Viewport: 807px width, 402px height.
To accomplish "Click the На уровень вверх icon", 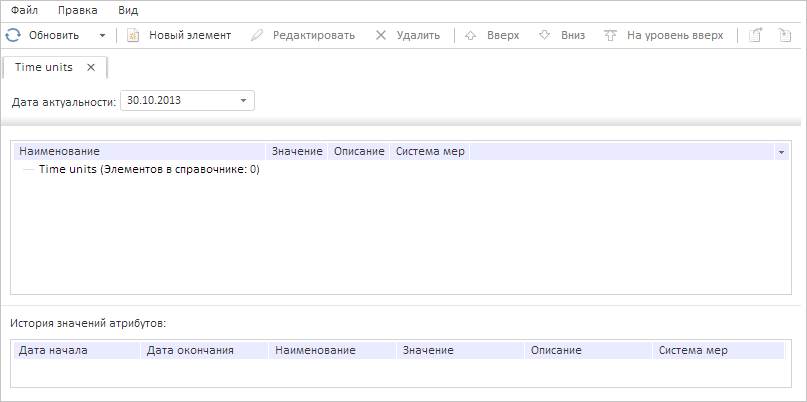I will point(610,35).
